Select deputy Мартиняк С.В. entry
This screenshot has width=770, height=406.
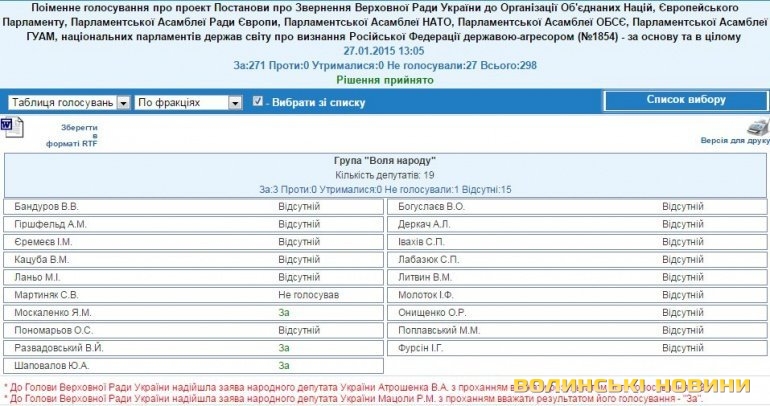49,295
